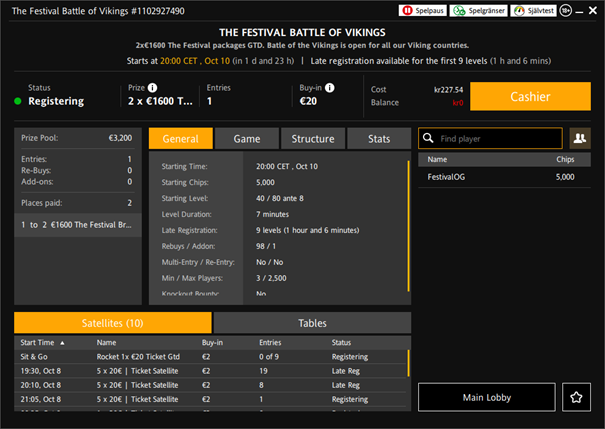This screenshot has width=605, height=429.
Task: Sort satellites by Start Time column
Action: (40, 342)
